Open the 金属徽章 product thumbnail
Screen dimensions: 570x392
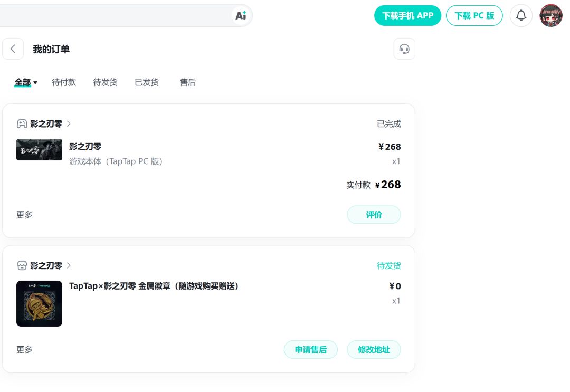coord(39,303)
